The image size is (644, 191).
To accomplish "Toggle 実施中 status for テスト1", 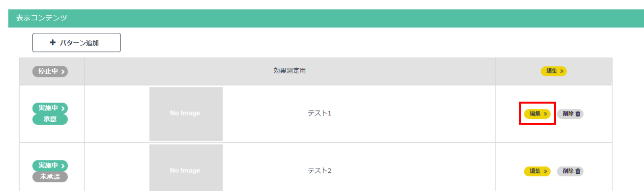I will click(x=50, y=108).
